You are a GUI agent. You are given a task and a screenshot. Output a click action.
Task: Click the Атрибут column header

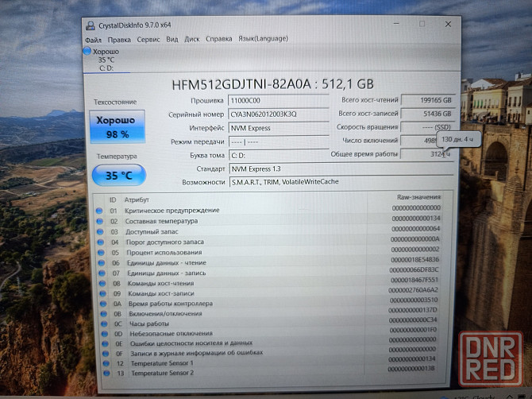point(137,199)
